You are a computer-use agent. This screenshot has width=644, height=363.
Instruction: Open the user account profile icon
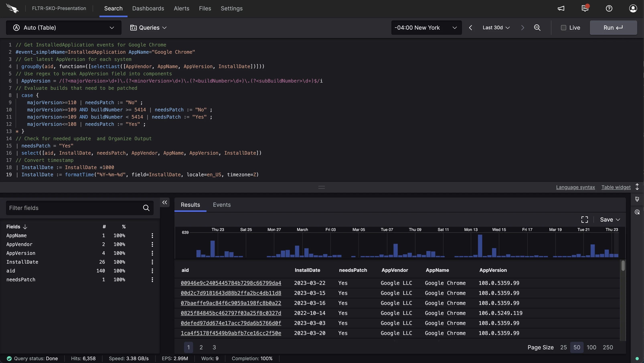633,8
